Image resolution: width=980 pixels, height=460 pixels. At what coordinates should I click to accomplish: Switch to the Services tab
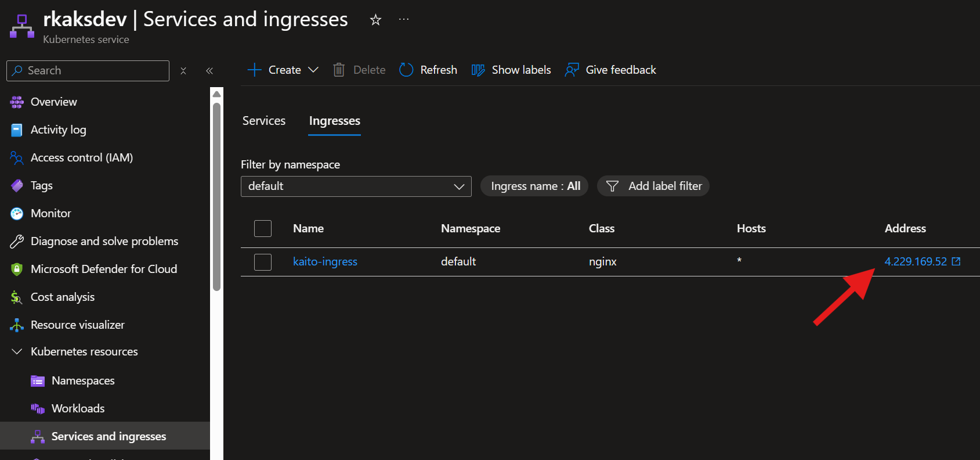(264, 121)
